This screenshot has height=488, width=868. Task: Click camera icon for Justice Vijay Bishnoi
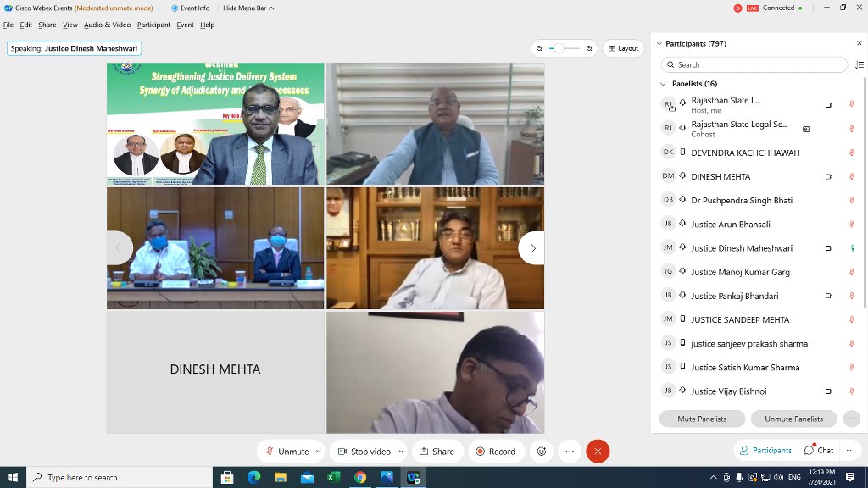829,391
